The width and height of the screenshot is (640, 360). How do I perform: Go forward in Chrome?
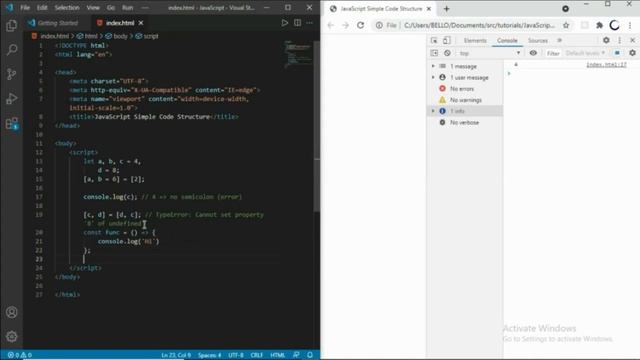tap(345, 25)
